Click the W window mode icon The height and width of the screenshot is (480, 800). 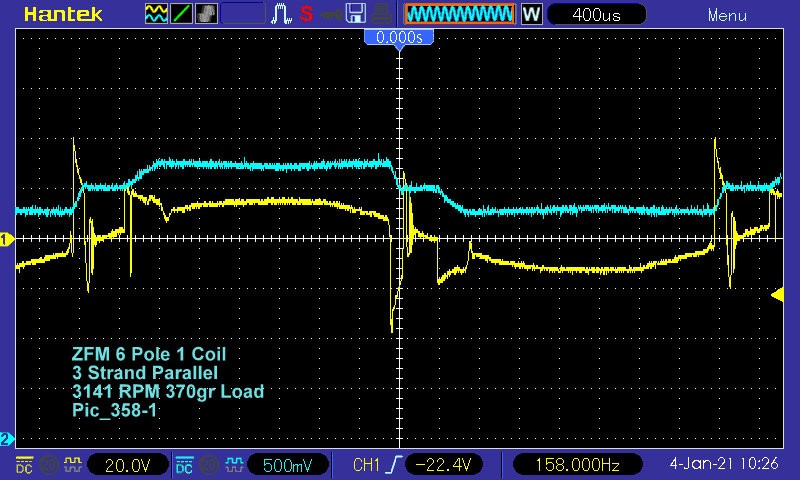click(x=531, y=14)
